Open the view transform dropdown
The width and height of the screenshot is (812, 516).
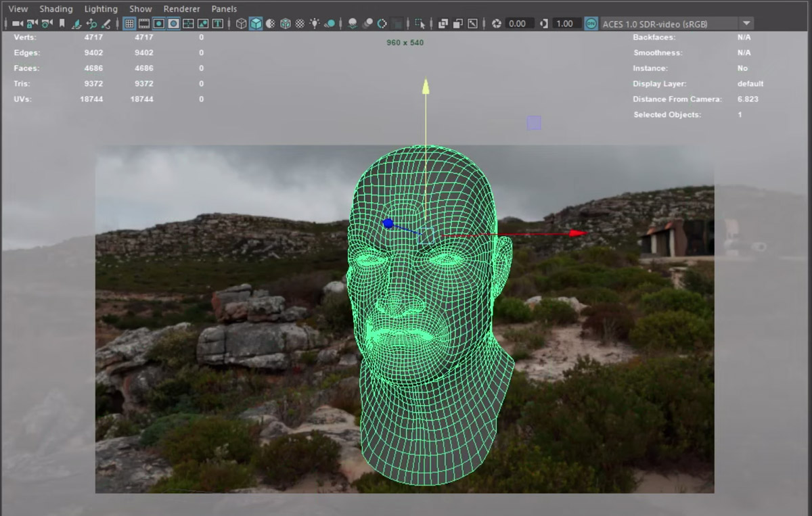pyautogui.click(x=747, y=24)
